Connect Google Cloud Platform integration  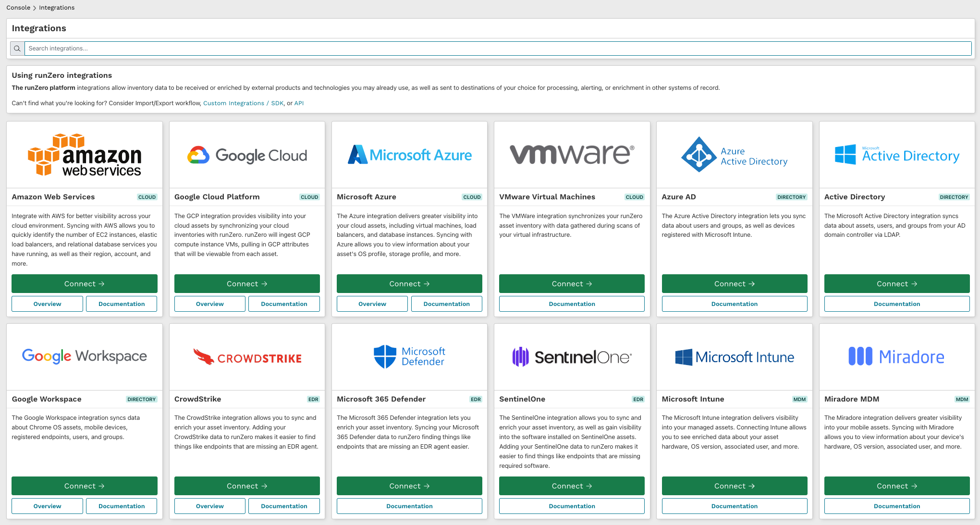click(x=247, y=284)
